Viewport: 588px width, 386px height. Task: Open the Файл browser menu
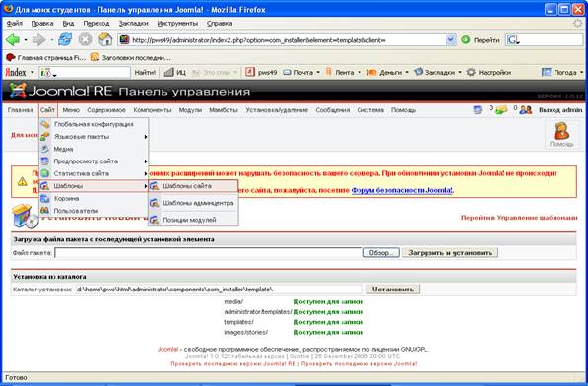14,24
